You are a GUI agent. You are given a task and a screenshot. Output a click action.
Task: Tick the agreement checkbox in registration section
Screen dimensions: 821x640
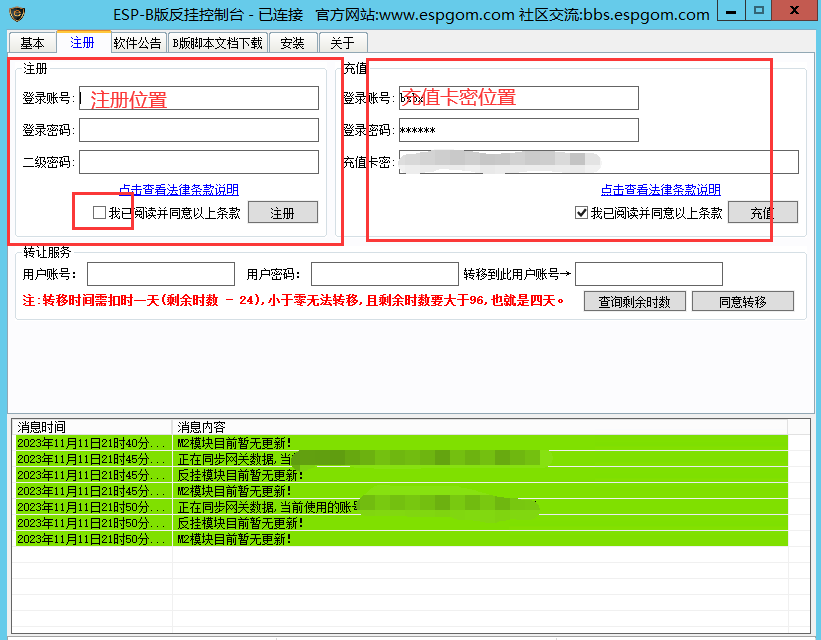click(99, 213)
